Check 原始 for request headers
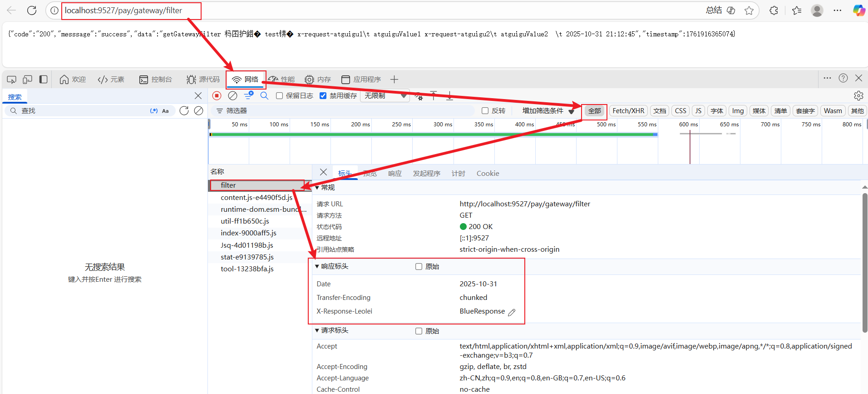Viewport: 868px width, 394px height. point(419,331)
